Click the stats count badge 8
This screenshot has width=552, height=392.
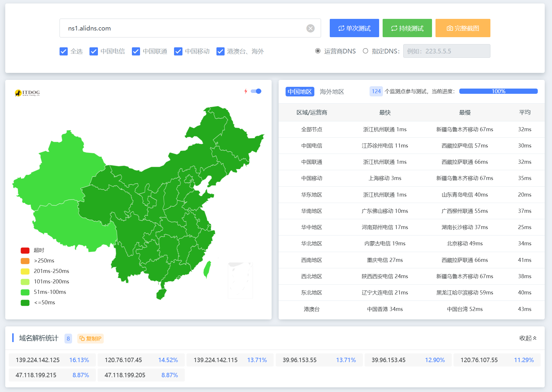[x=68, y=339]
